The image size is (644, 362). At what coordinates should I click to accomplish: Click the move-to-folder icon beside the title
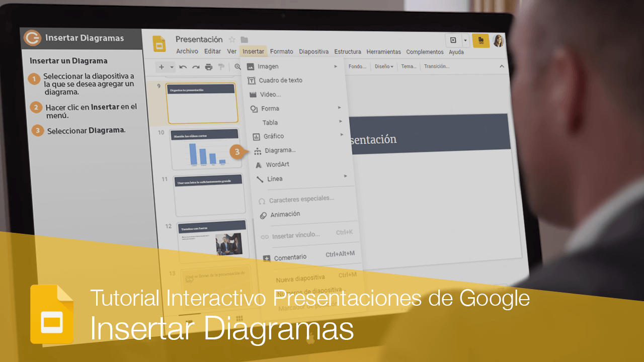click(245, 40)
